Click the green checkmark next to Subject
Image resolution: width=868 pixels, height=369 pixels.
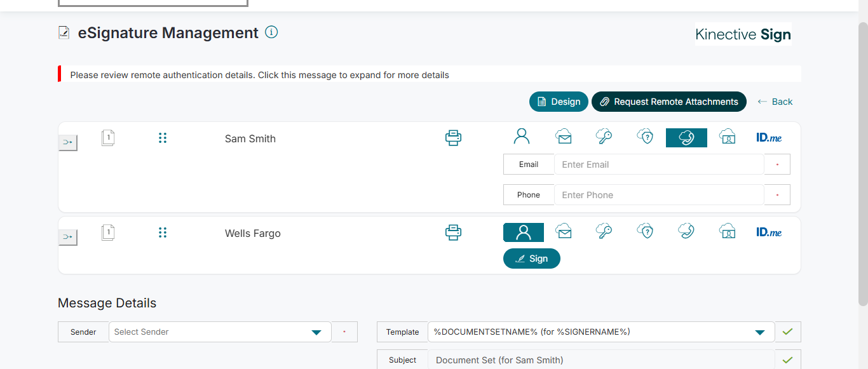788,359
